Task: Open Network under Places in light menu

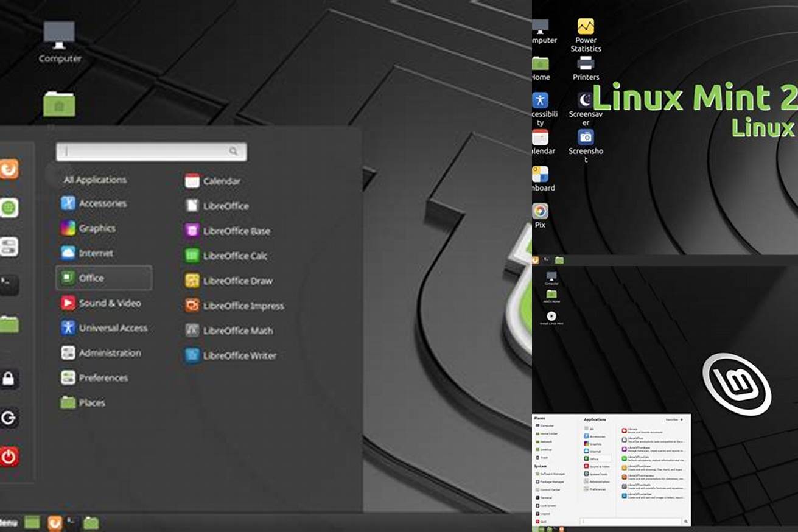Action: pyautogui.click(x=544, y=441)
